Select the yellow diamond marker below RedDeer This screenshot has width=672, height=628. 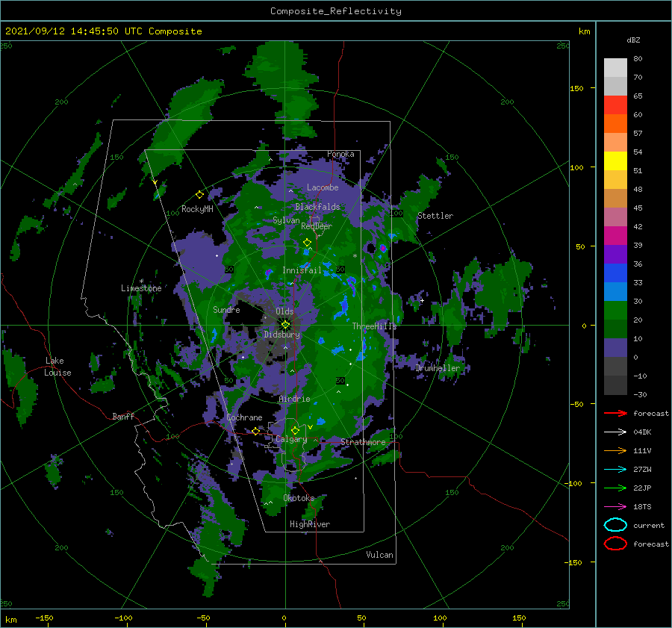[307, 243]
